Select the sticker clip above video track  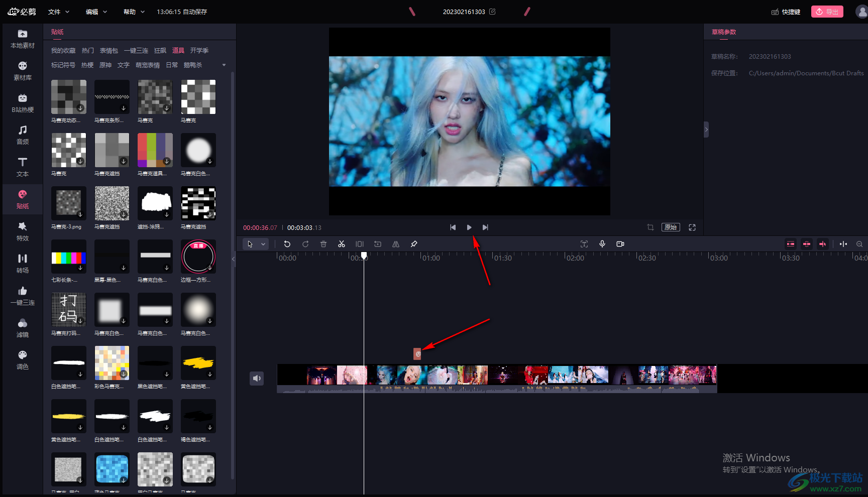click(417, 354)
